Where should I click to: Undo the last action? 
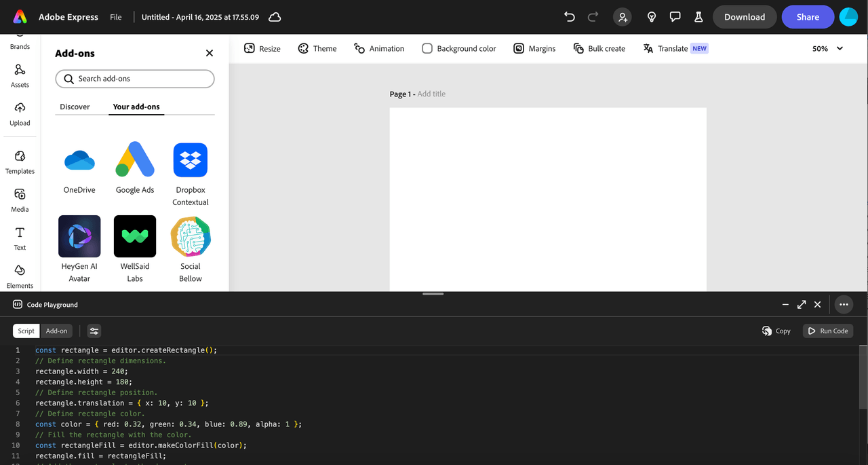pos(570,17)
